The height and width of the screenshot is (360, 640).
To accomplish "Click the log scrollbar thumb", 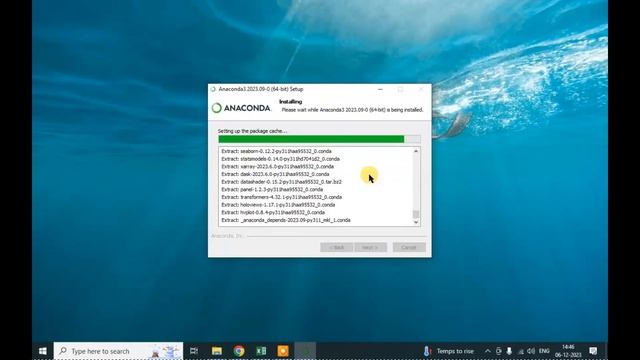I will (x=416, y=214).
